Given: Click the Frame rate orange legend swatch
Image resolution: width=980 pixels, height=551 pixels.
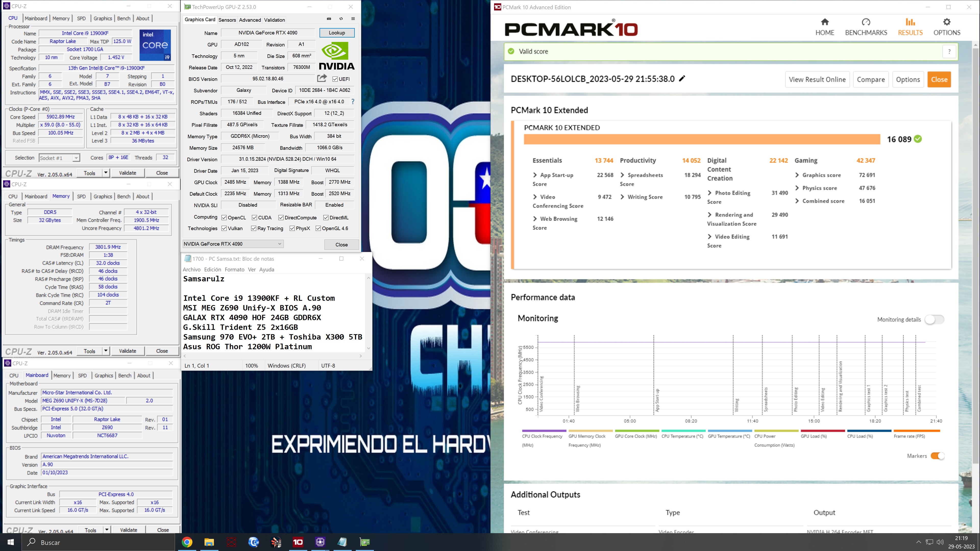Looking at the screenshot, I should coord(916,431).
